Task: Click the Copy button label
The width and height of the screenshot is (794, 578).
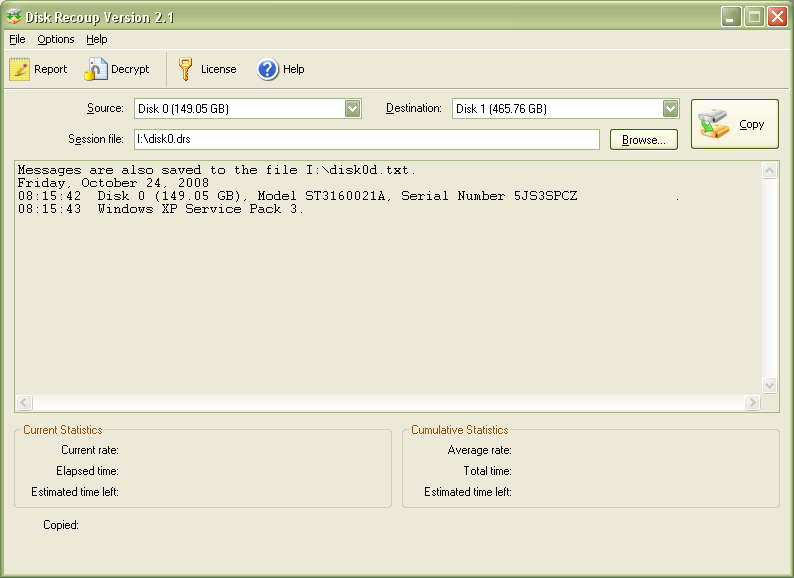Action: tap(751, 125)
